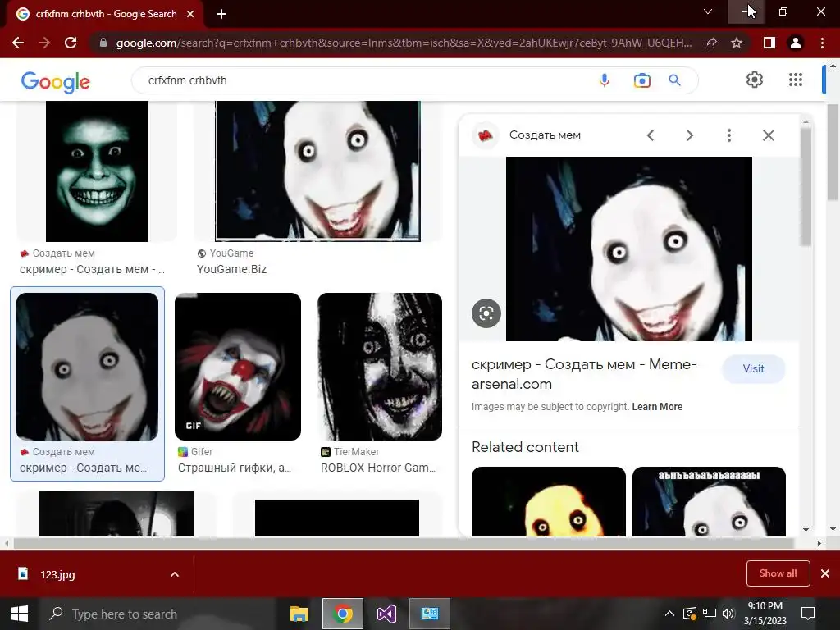Open the Chrome side panel

(769, 43)
